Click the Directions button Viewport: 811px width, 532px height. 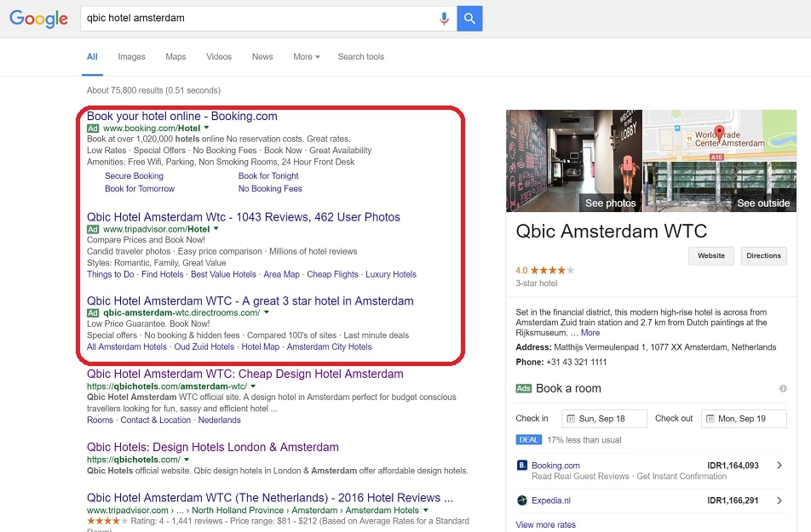763,255
